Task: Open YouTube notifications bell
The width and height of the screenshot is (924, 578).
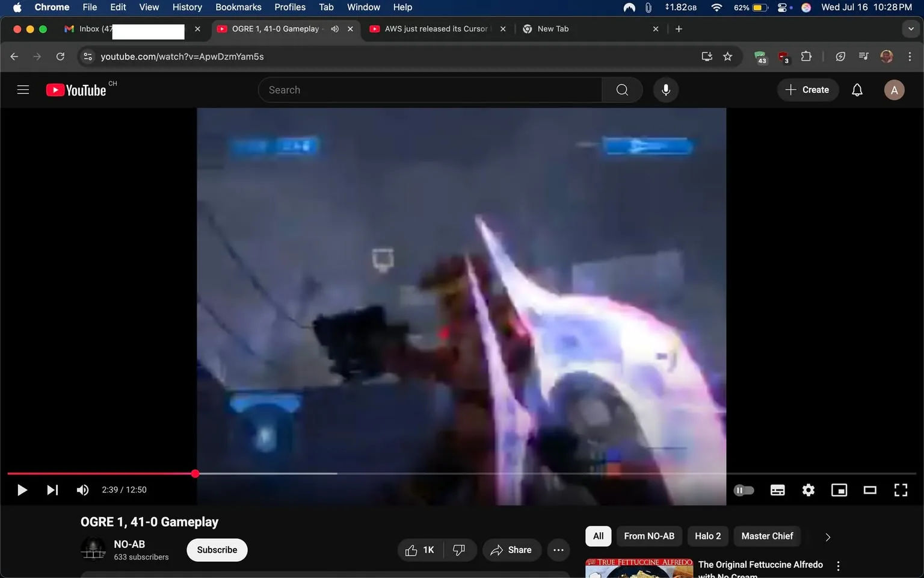Action: [857, 89]
